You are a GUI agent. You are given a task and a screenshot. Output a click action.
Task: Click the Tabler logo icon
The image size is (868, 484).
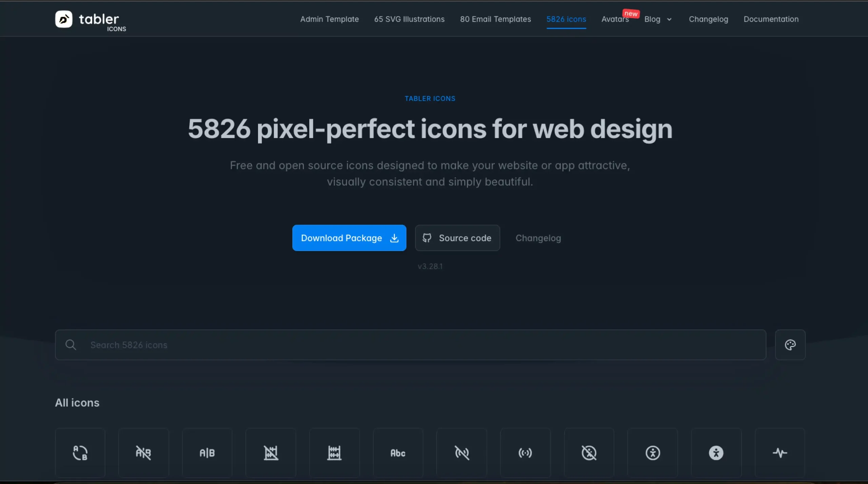click(64, 19)
